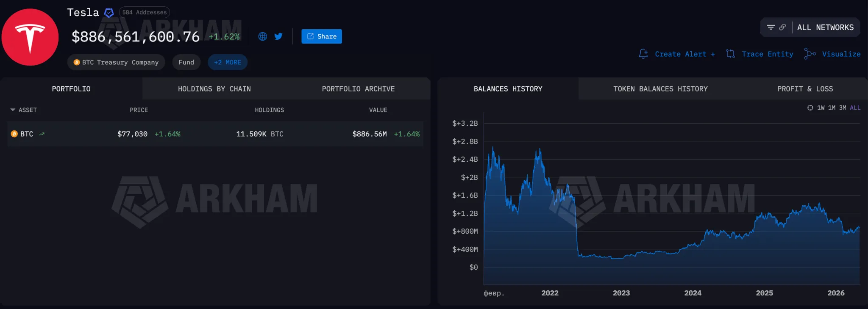
Task: Click the 2024 label on the chart axis
Action: (693, 293)
